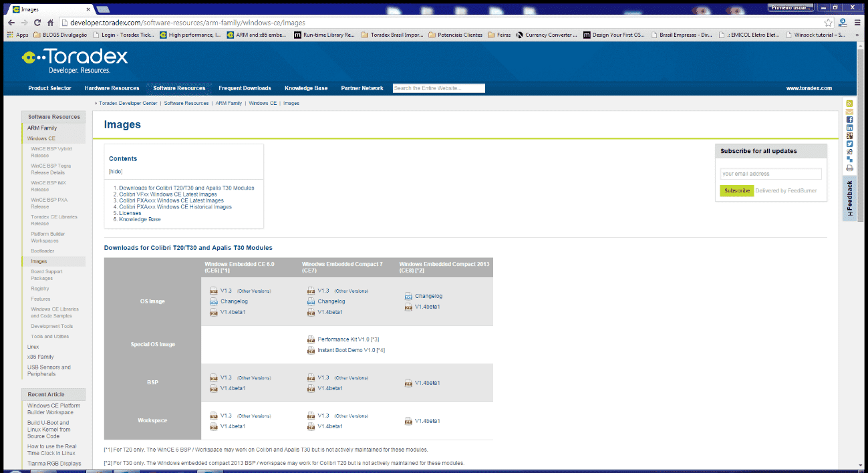Image resolution: width=868 pixels, height=473 pixels.
Task: Expand Other Versions for CE6 BSP
Action: pos(255,378)
